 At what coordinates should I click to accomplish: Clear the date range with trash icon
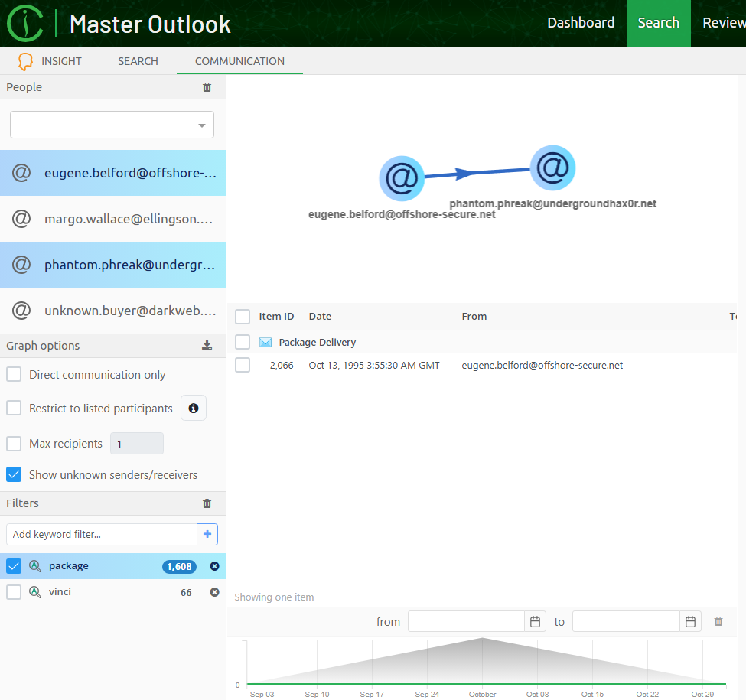[x=718, y=622]
